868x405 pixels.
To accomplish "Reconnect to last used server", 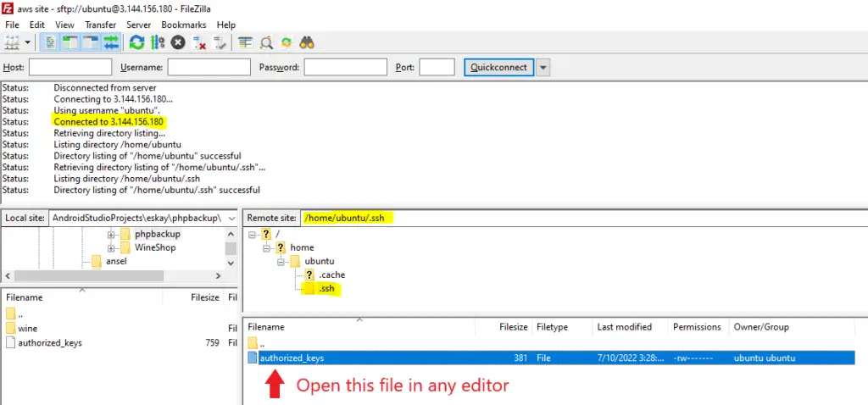I will [220, 42].
